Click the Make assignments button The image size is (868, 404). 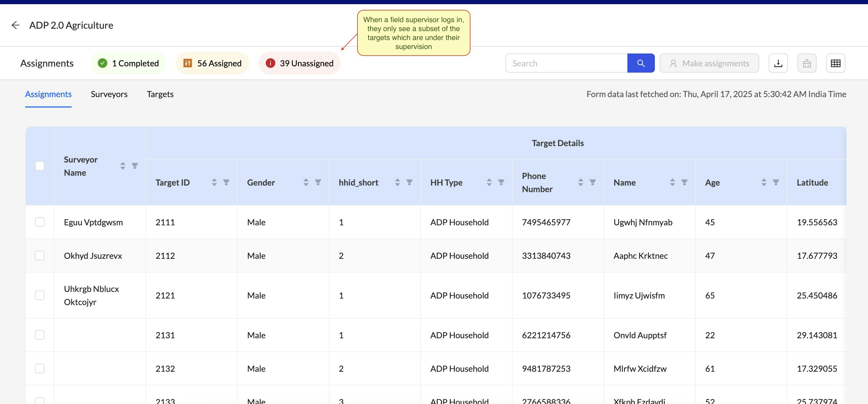coord(709,63)
